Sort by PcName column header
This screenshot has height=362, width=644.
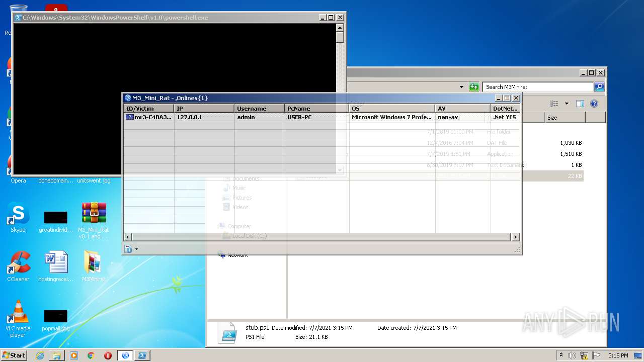[317, 108]
